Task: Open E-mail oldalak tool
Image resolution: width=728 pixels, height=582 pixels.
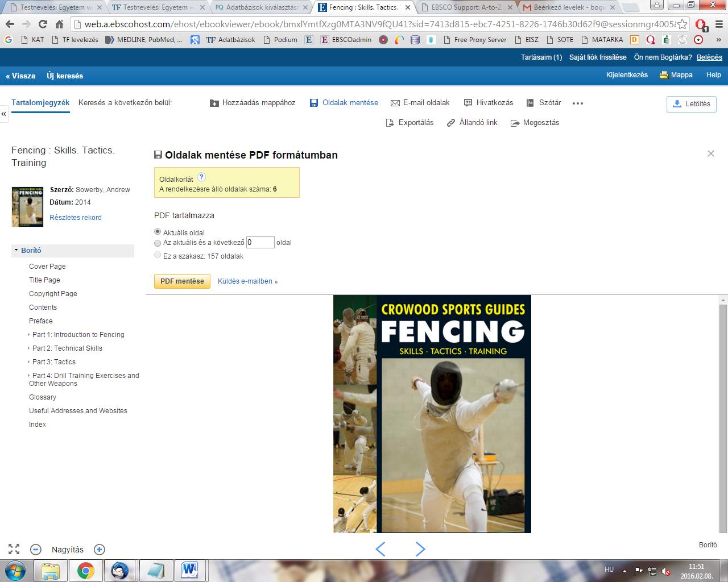Action: point(420,103)
